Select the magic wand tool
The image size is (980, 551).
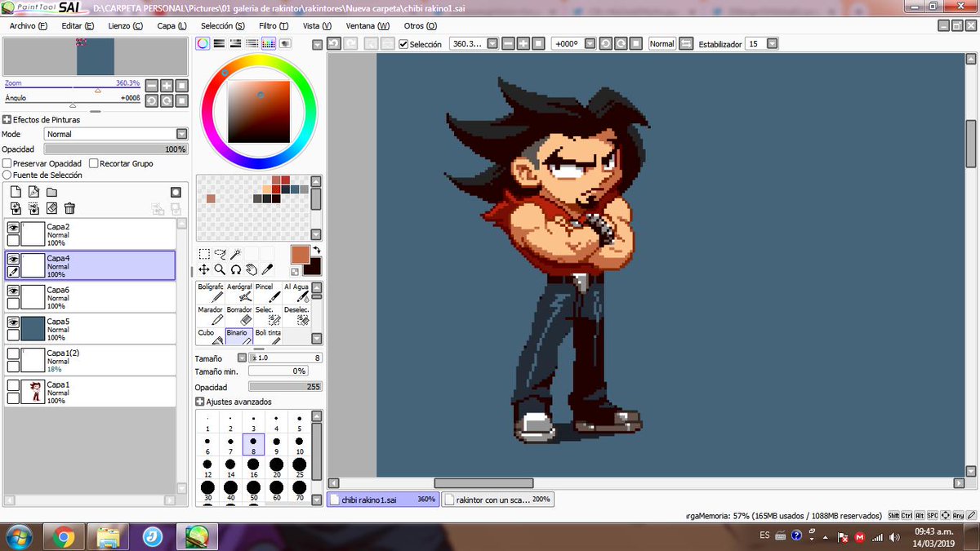click(235, 254)
